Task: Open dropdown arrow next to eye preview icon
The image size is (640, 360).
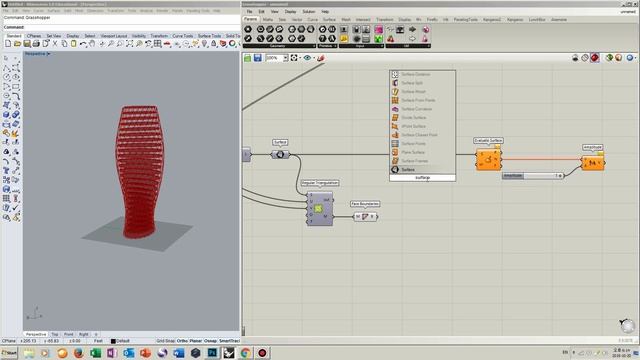Action: click(x=313, y=58)
